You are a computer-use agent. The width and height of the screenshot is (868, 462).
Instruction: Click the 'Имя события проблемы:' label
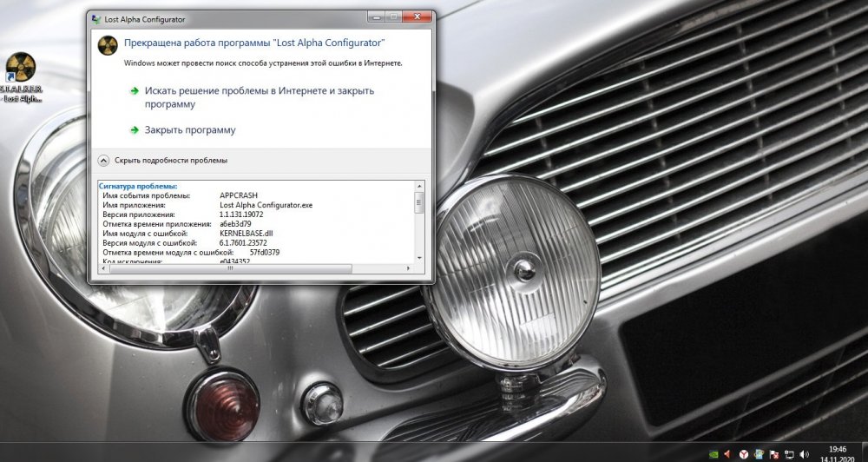tap(147, 195)
